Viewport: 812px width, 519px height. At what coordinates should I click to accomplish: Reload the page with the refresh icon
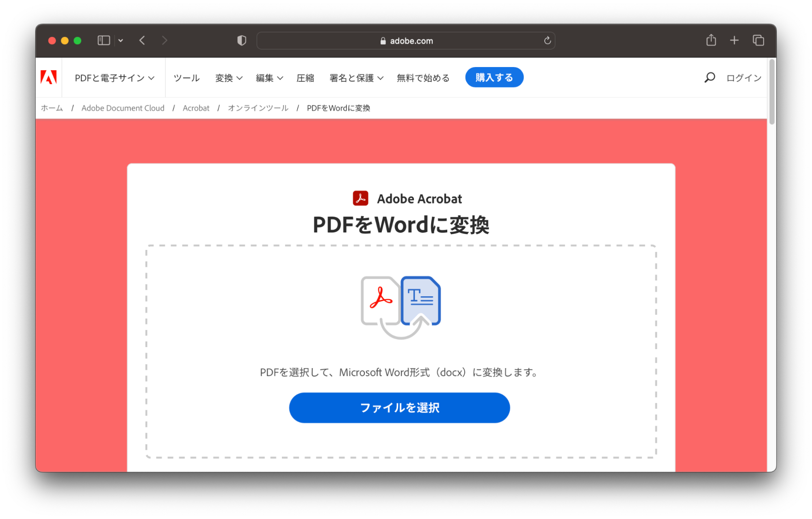tap(547, 40)
